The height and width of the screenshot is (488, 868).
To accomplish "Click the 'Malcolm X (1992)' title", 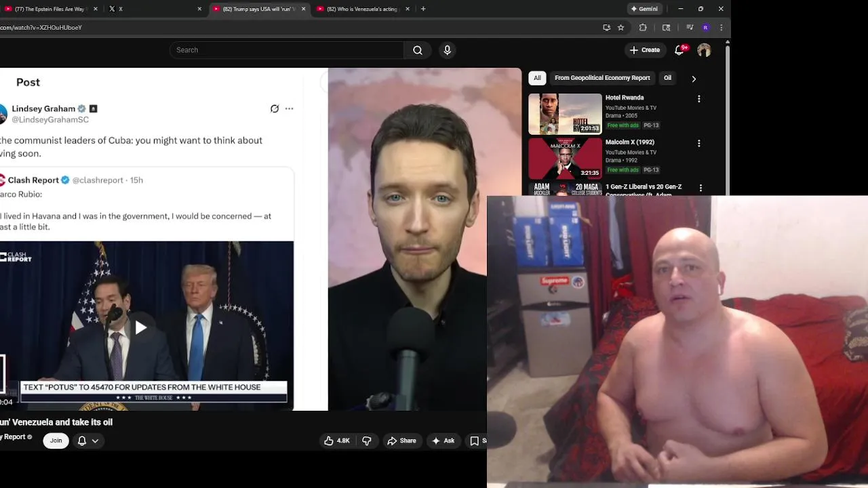I will click(630, 142).
